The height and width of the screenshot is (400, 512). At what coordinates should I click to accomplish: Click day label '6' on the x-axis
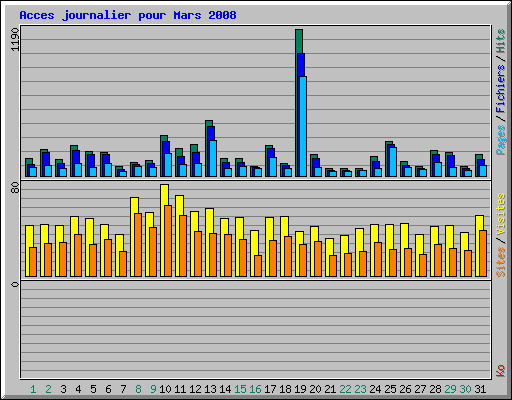108,389
